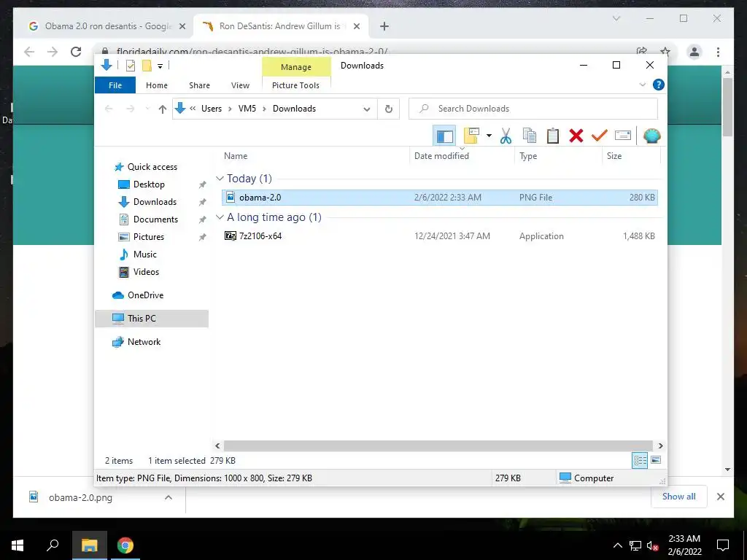
Task: Open Music in navigation pane
Action: [x=145, y=254]
